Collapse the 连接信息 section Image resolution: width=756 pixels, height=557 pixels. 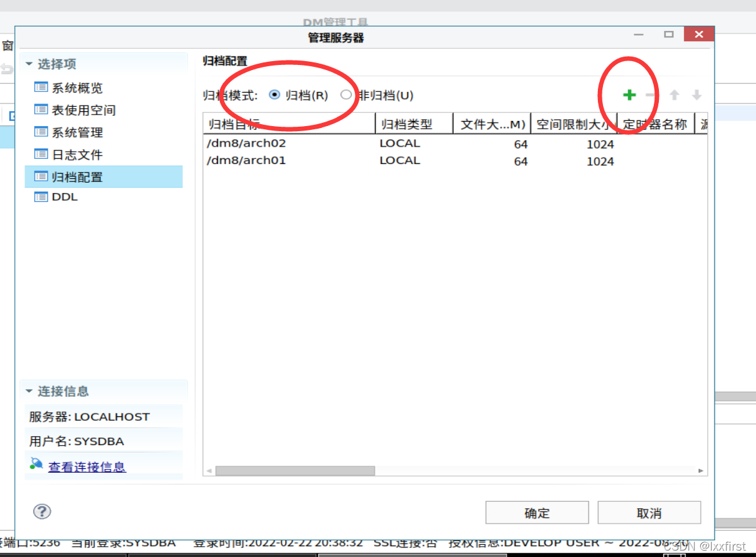29,391
